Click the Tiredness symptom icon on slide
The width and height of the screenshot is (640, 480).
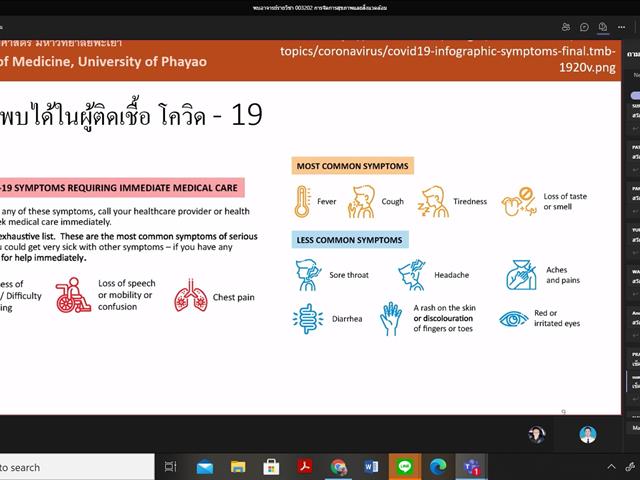433,202
